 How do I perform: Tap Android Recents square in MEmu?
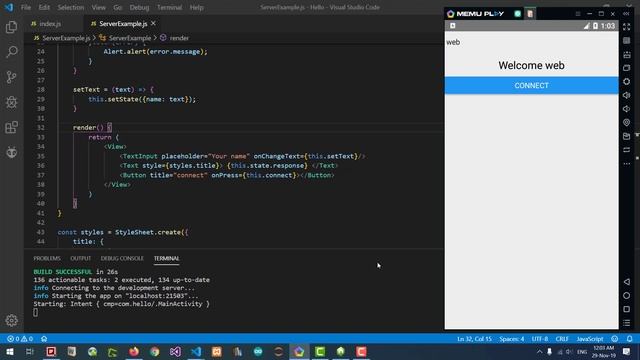pos(627,309)
